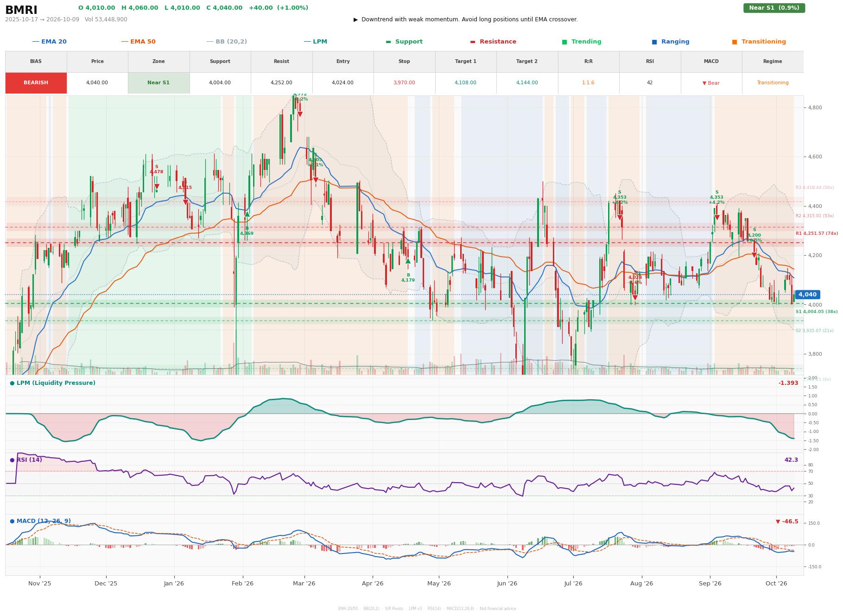843x616 pixels.
Task: Click the Target 1 value 4,108.00
Action: (465, 83)
